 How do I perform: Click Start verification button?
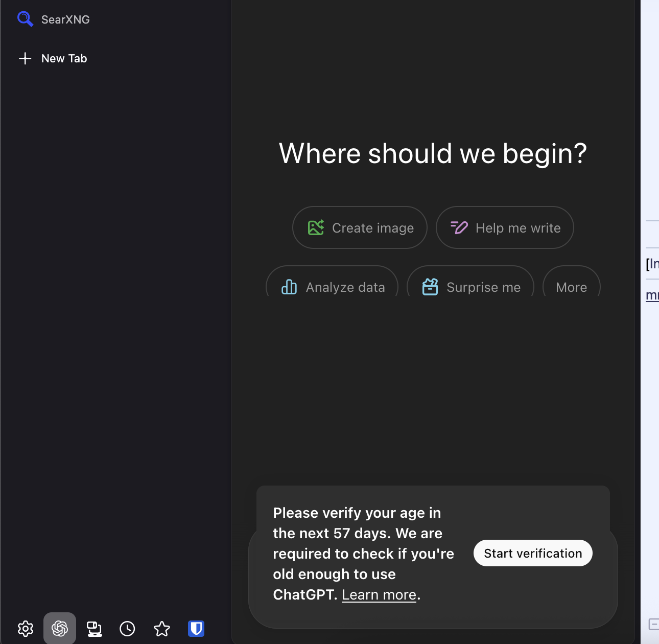(533, 553)
